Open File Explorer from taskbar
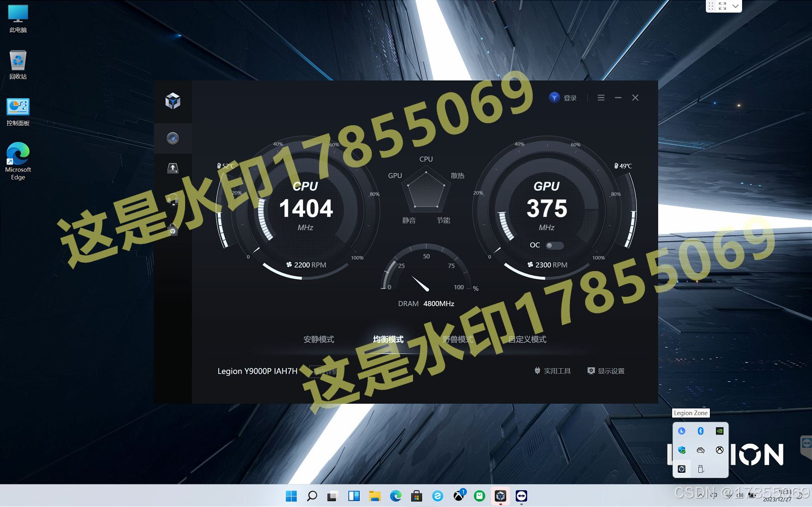Viewport: 812px width, 507px height. click(x=375, y=496)
